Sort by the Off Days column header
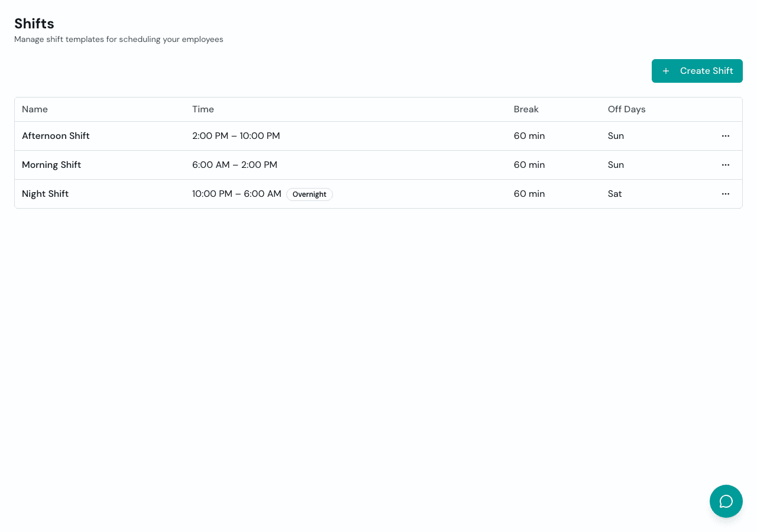The width and height of the screenshot is (757, 532). [x=626, y=109]
